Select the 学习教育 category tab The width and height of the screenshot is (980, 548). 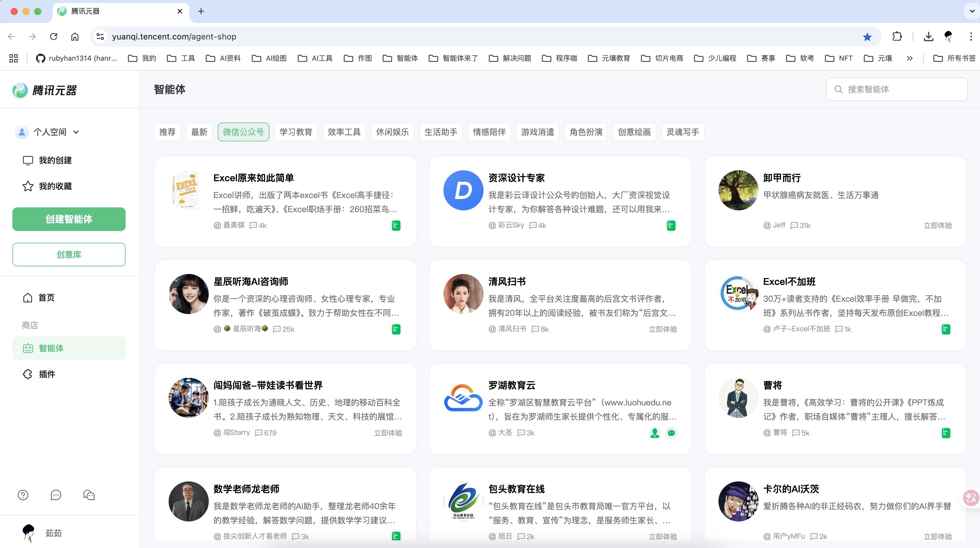coord(296,132)
